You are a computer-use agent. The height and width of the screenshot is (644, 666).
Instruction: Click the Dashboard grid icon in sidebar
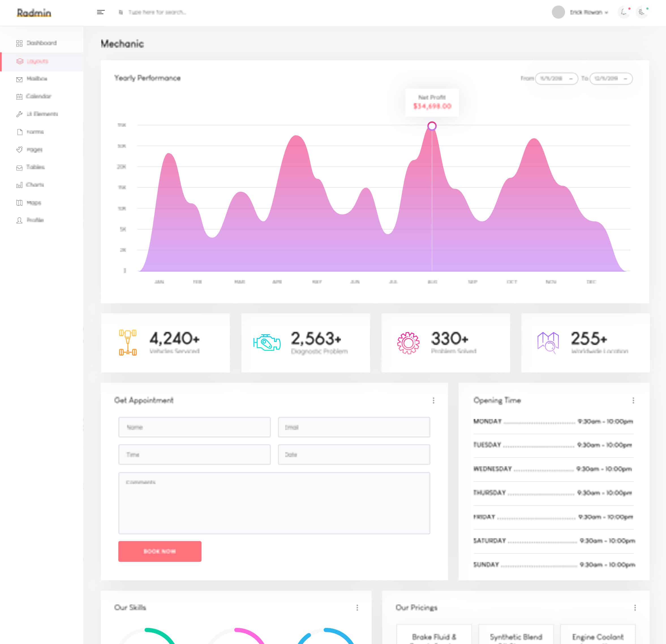pos(19,43)
